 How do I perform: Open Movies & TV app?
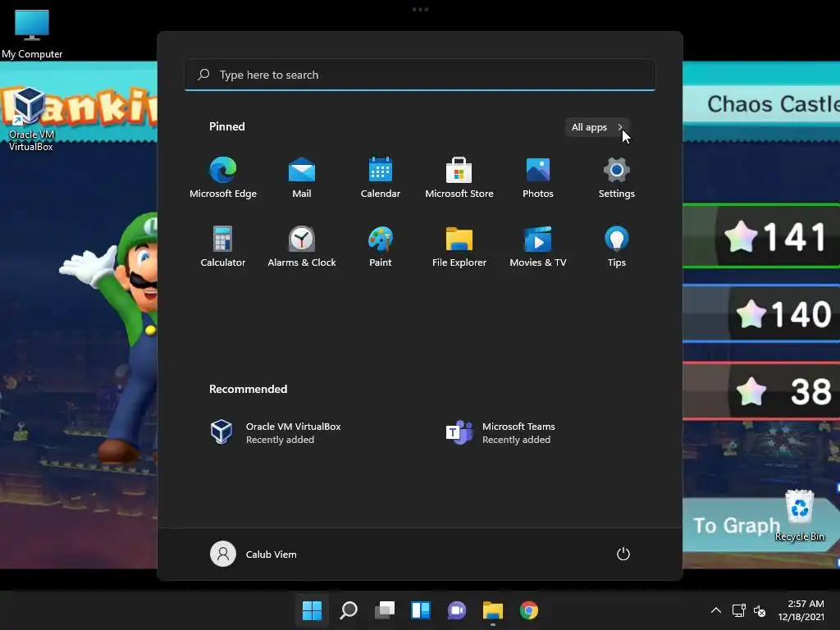coord(538,247)
